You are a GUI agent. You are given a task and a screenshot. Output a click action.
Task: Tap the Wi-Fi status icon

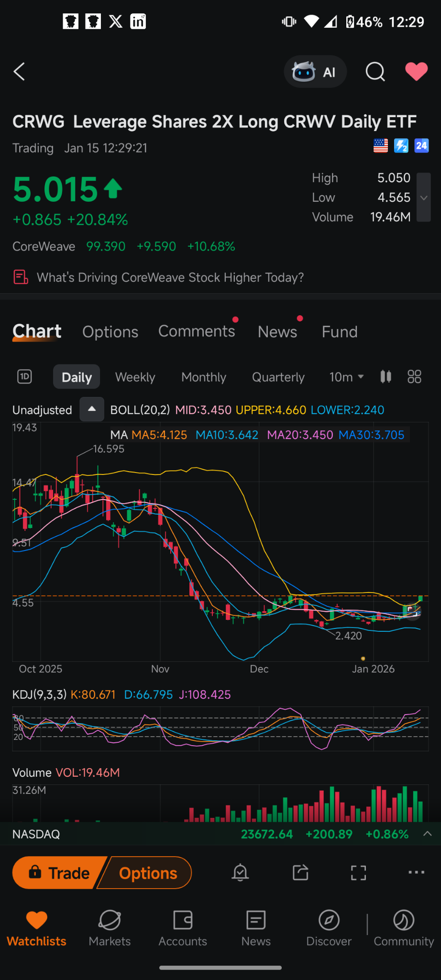click(311, 22)
